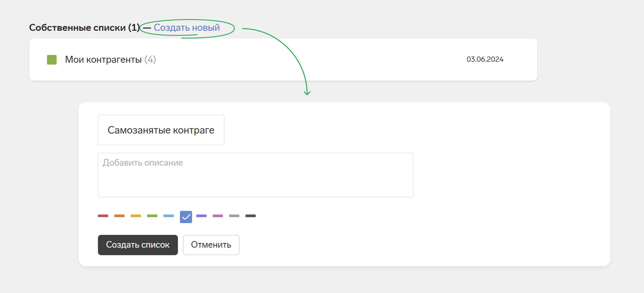Select the orange color swatch
Image resolution: width=644 pixels, height=293 pixels.
[x=119, y=216]
